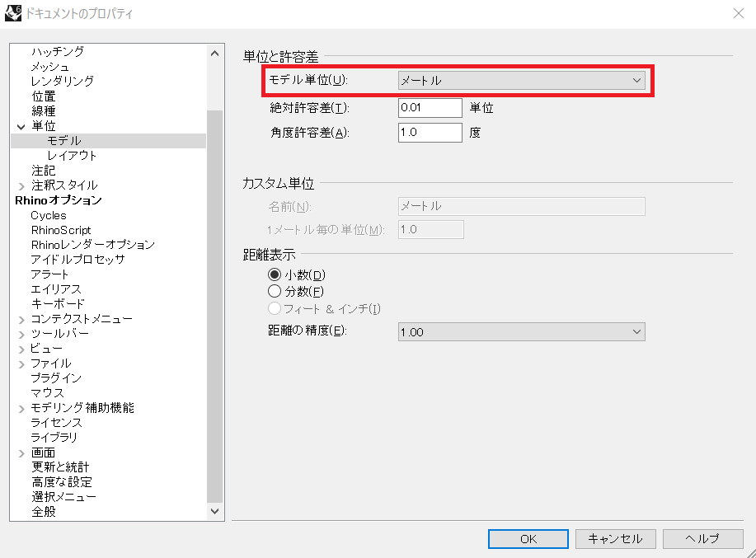Screen dimensions: 756x558
Task: Click the 絶対許容差 input field
Action: click(430, 107)
